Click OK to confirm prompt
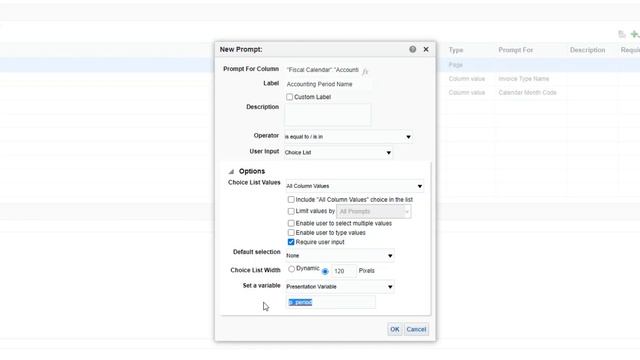 394,329
